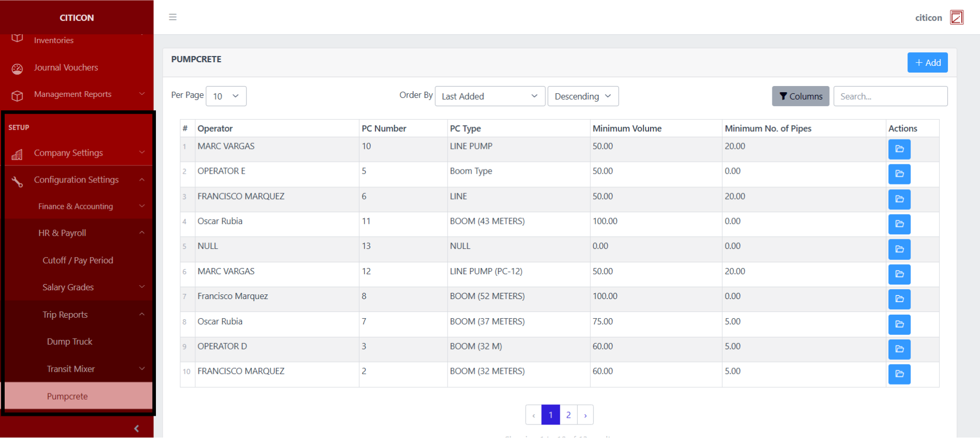Click the Columns filter button
980x438 pixels.
point(800,96)
